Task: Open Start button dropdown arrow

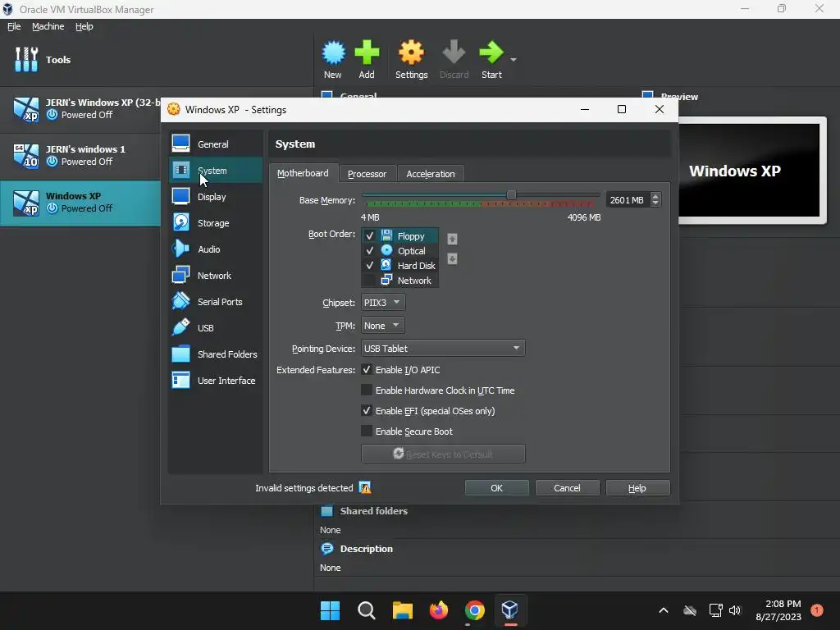Action: coord(514,59)
